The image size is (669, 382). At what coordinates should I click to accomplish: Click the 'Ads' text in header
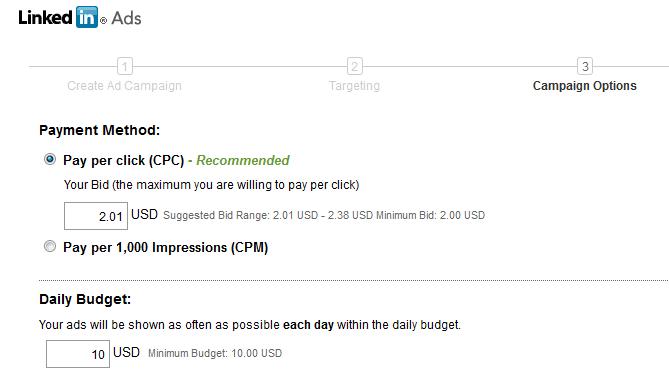pyautogui.click(x=126, y=18)
